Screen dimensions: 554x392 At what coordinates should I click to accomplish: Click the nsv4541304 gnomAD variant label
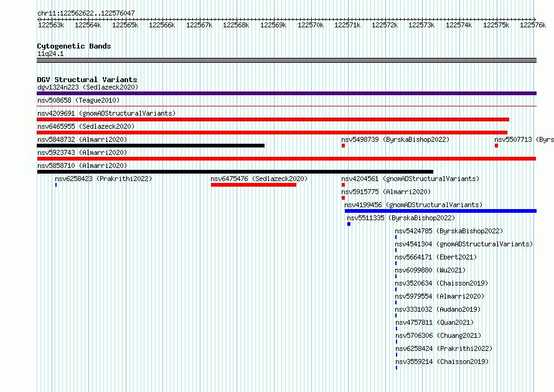pos(464,244)
